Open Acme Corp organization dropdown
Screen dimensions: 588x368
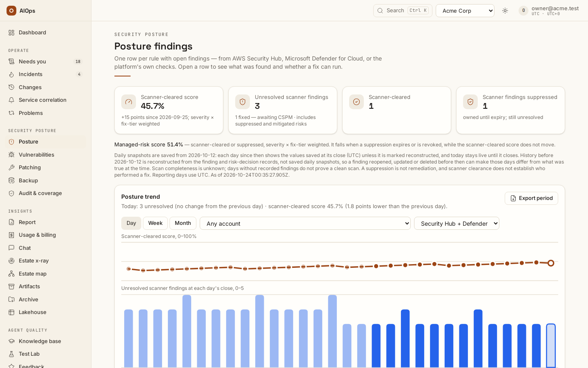point(465,11)
